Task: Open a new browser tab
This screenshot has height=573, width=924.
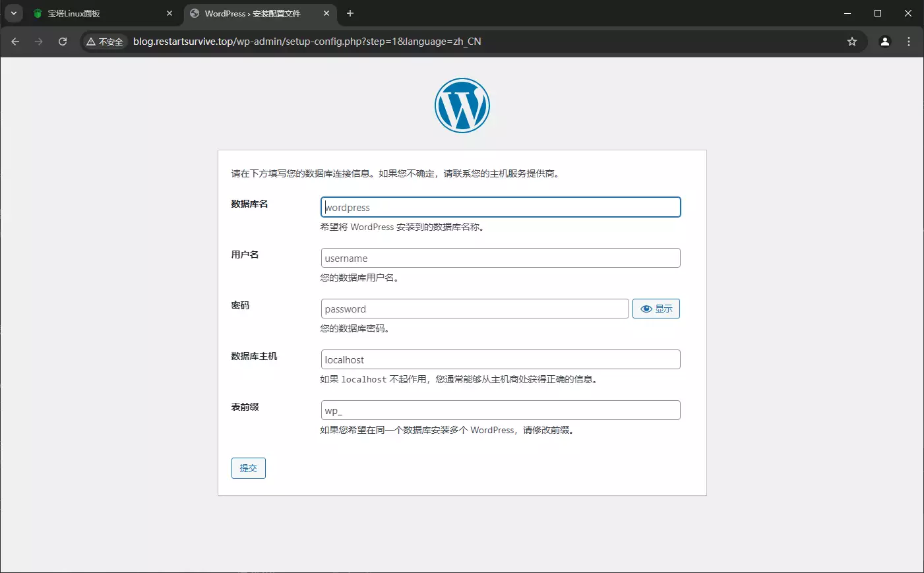Action: 350,13
